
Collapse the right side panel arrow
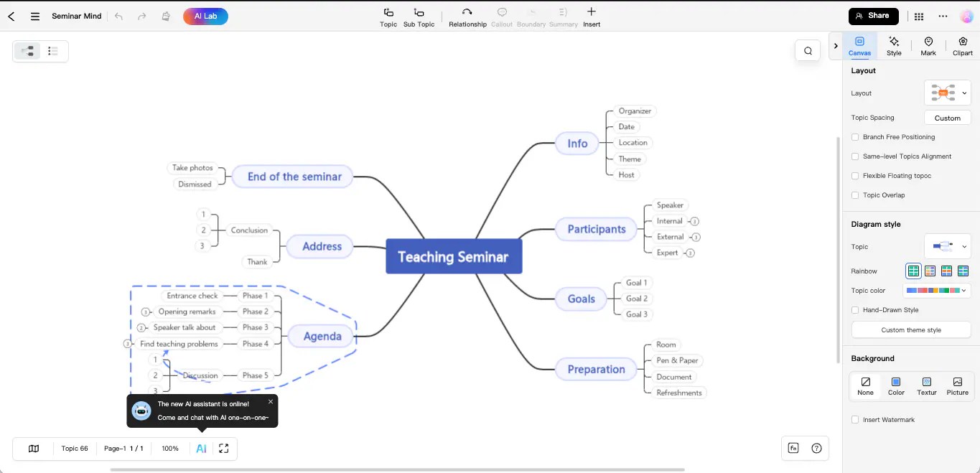[835, 46]
